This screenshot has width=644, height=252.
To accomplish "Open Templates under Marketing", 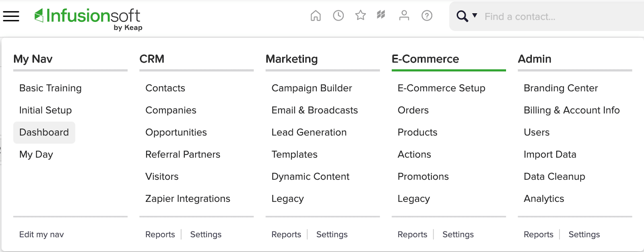I will [x=294, y=154].
